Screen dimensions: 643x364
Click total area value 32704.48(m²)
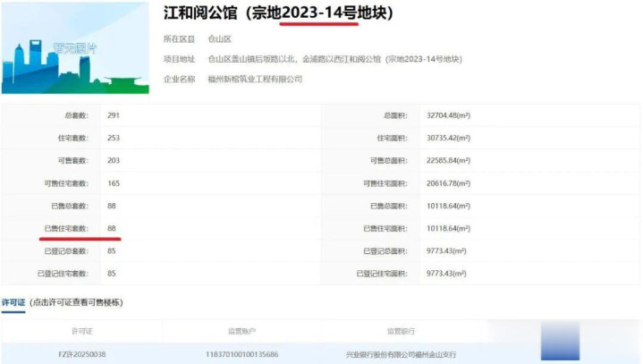pos(448,115)
